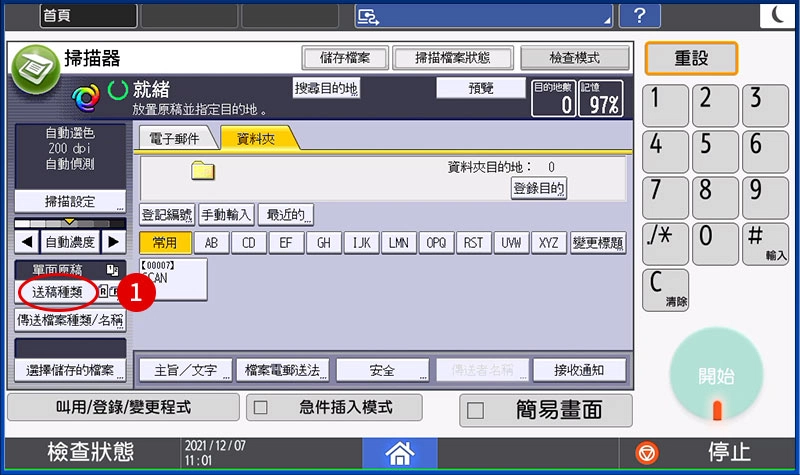
Task: Tap 儲存檔案 button
Action: click(x=345, y=58)
